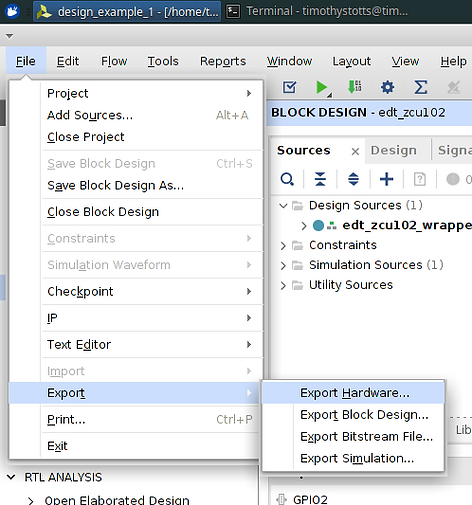
Task: Expand the Open Elaborated Design item
Action: 31,500
